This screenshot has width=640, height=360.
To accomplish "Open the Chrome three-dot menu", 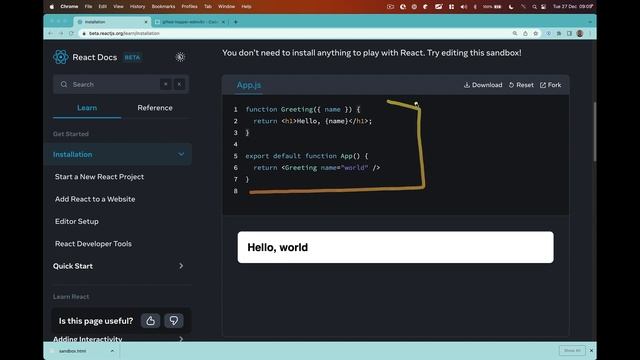I will (590, 33).
